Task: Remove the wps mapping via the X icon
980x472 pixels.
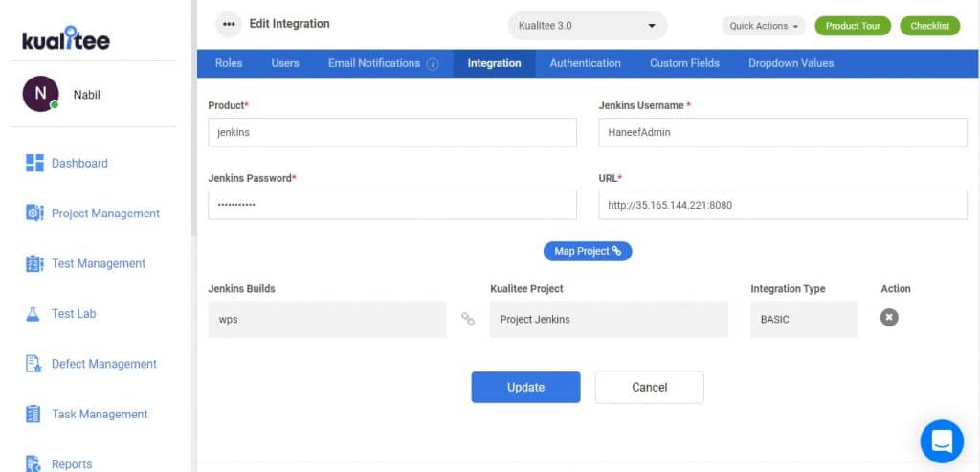Action: (x=889, y=318)
